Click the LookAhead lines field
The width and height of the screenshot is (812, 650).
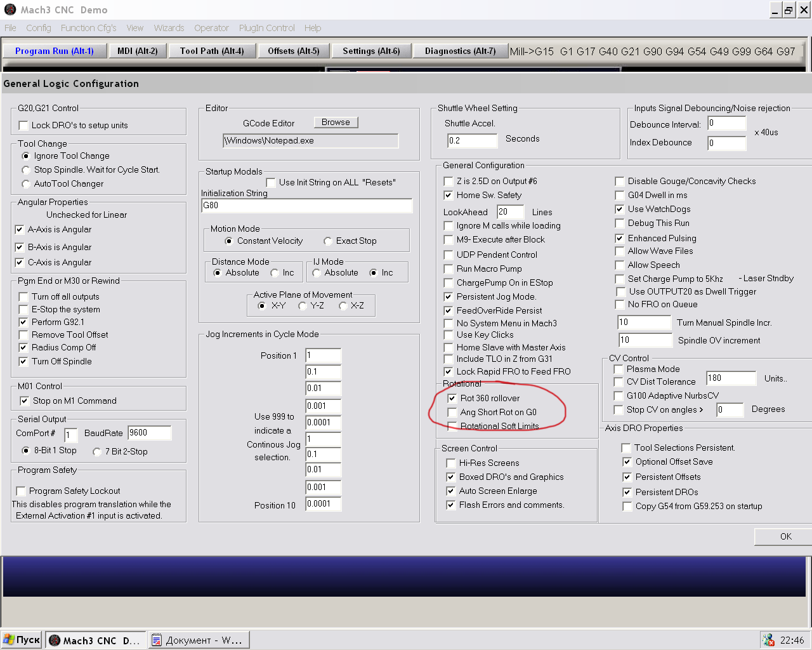click(511, 212)
